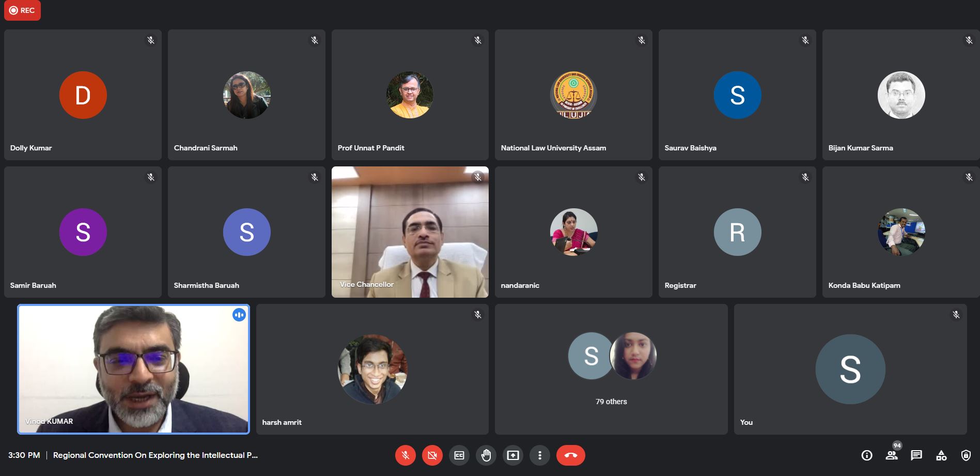
Task: Toggle closed captions on
Action: click(459, 455)
